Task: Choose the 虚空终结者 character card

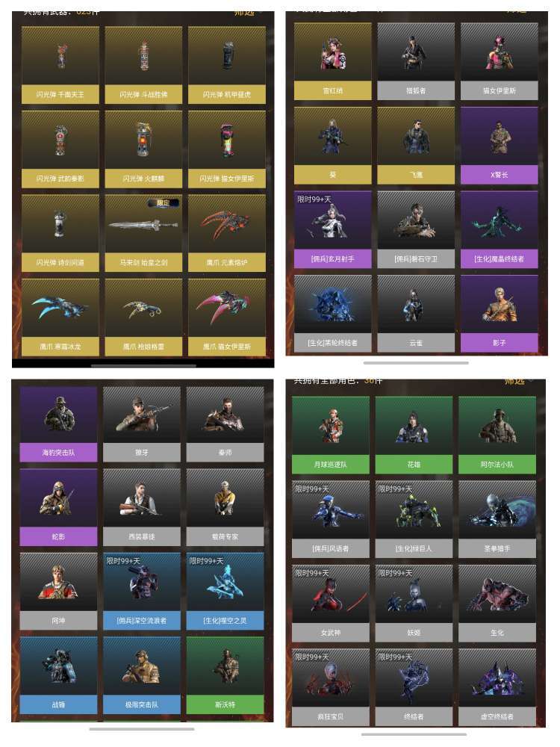Action: 497,687
